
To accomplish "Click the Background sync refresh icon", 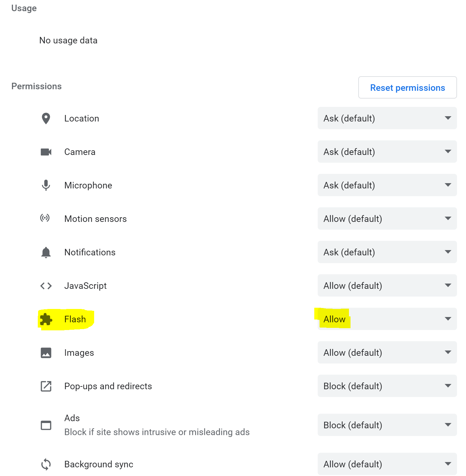I will (46, 464).
